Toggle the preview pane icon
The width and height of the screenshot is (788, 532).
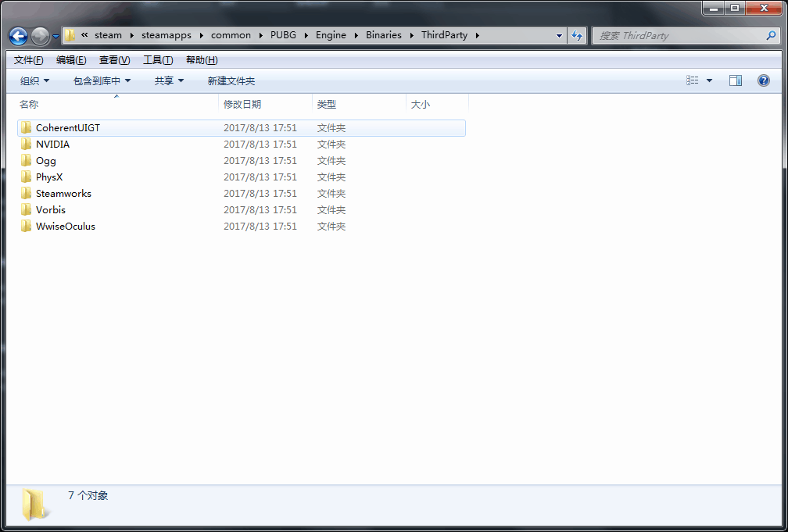(735, 80)
